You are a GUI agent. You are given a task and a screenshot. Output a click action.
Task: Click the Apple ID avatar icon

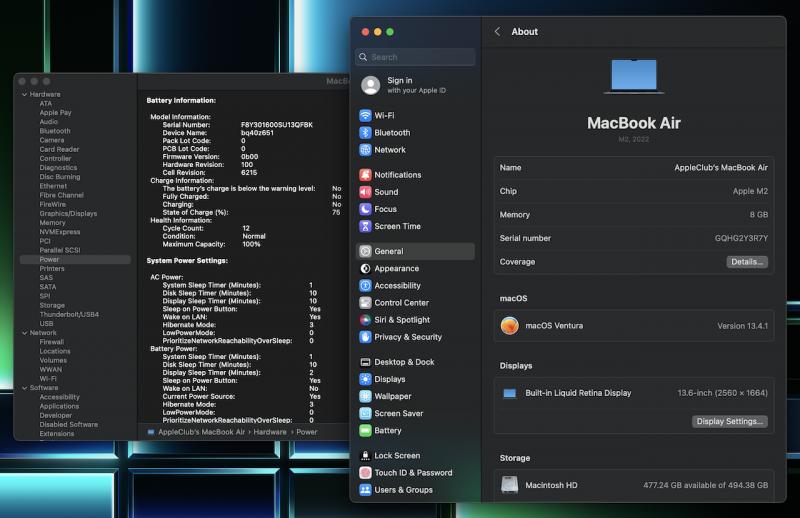click(371, 85)
